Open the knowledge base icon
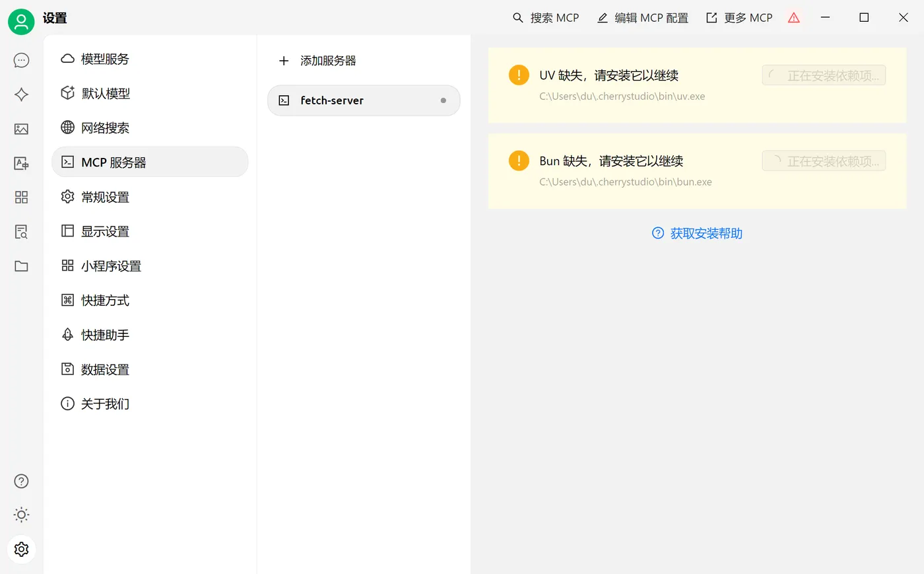924x574 pixels. click(20, 232)
